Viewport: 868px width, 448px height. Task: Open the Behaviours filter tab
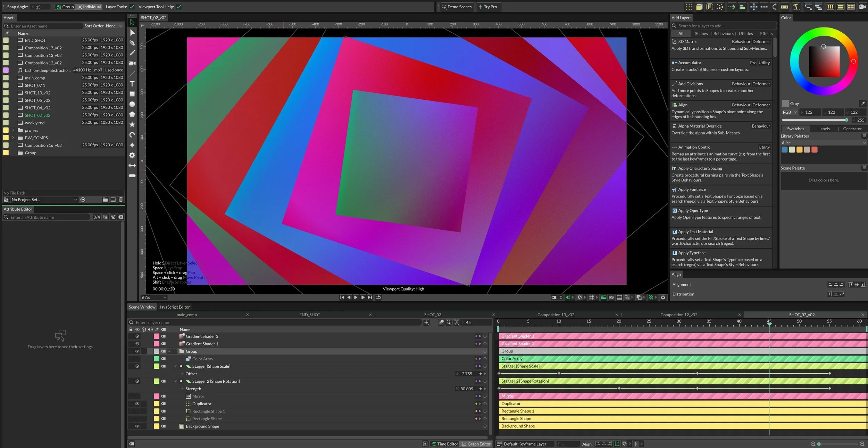(723, 34)
